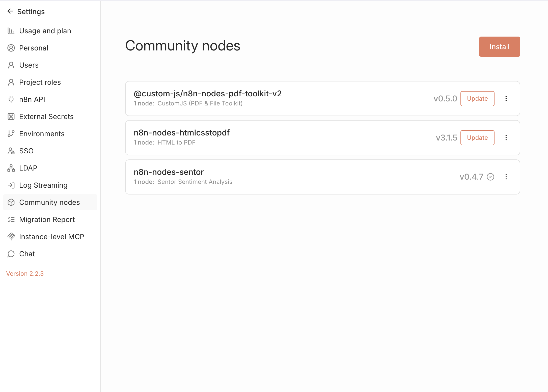Click the Environments git-branch icon

(x=11, y=134)
